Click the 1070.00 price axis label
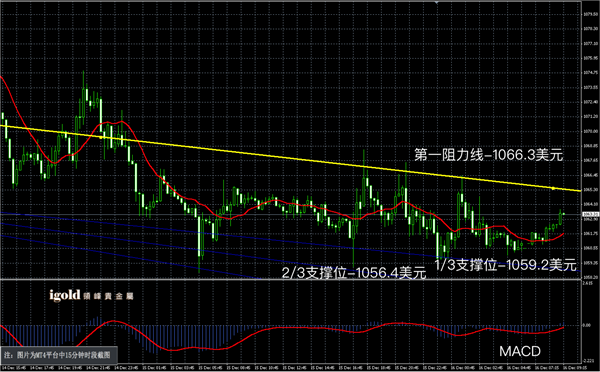Viewport: 600px width, 372px height. click(590, 131)
